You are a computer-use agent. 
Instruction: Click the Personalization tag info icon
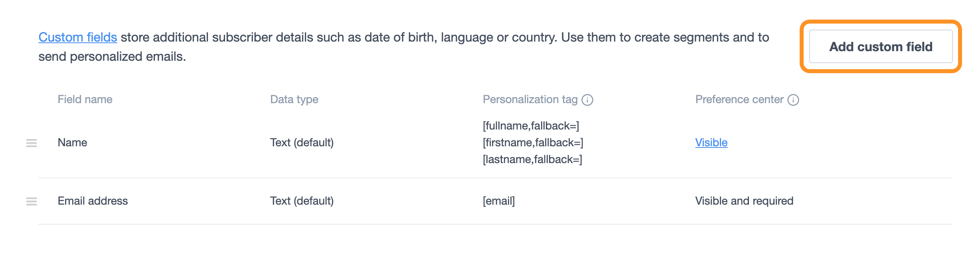(x=587, y=100)
